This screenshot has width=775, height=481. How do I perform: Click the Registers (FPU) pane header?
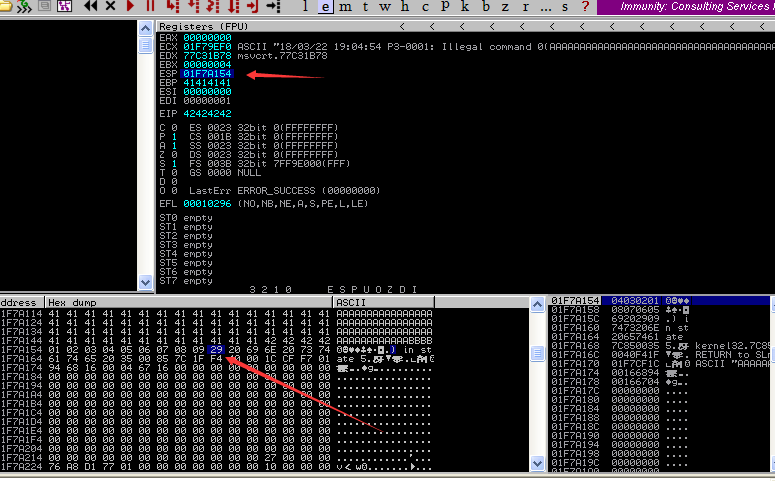tap(466, 26)
